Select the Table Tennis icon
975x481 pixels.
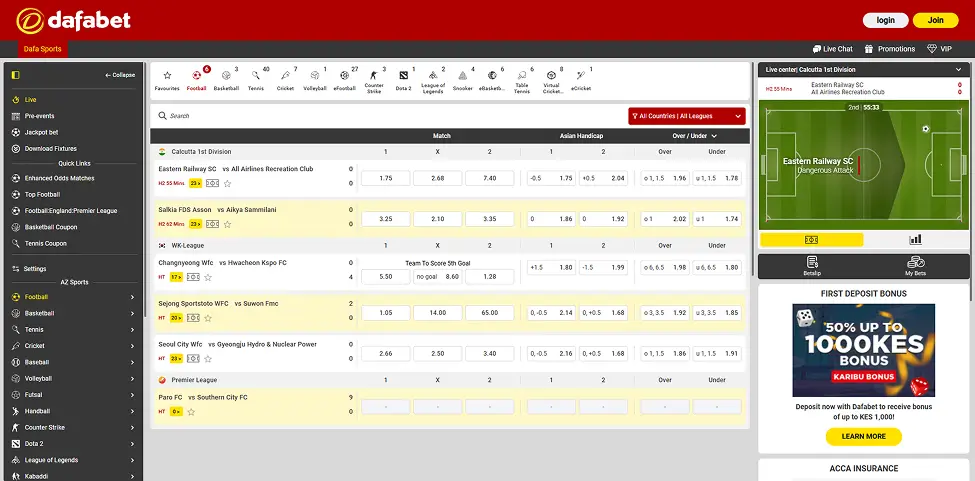tap(522, 81)
